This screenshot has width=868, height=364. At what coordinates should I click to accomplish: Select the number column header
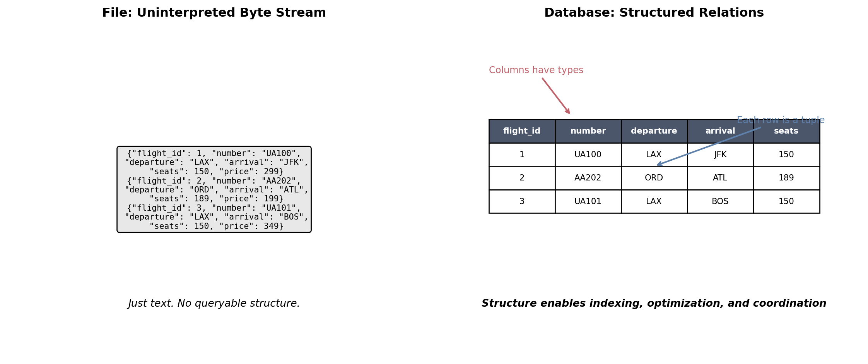pos(588,131)
